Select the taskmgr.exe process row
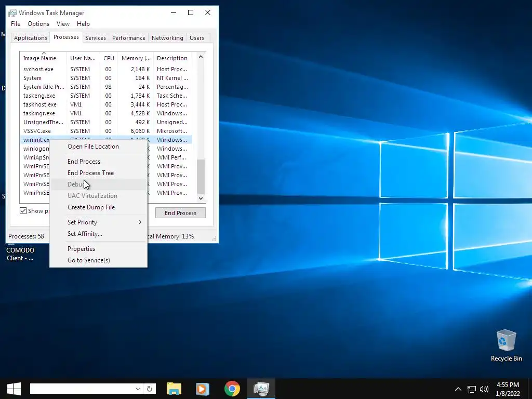 (106, 113)
